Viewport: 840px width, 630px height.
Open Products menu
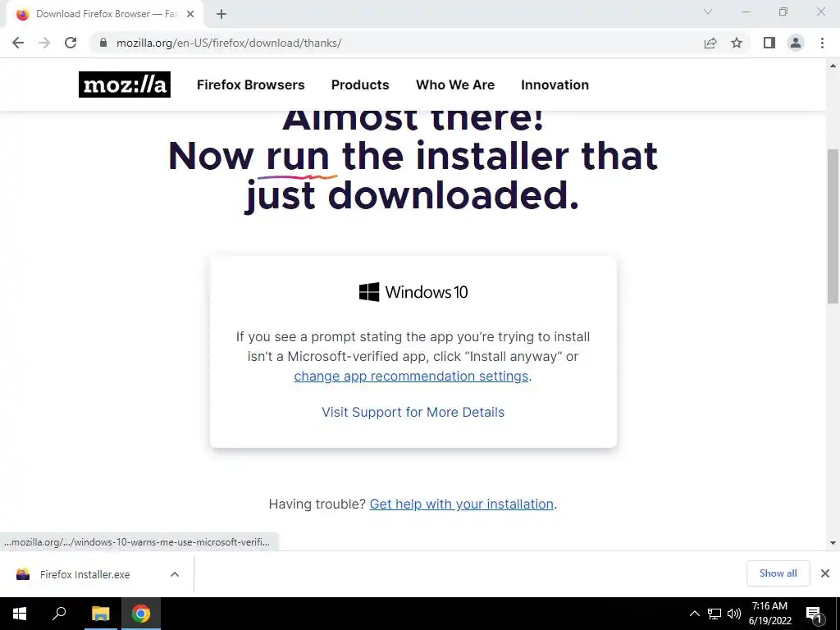pos(360,84)
